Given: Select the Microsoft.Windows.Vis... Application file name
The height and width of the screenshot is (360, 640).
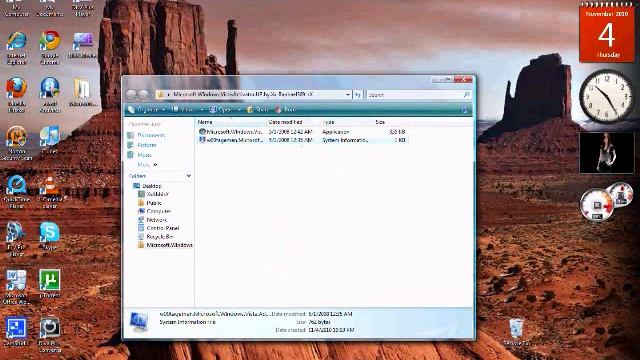Looking at the screenshot, I should click(x=235, y=132).
